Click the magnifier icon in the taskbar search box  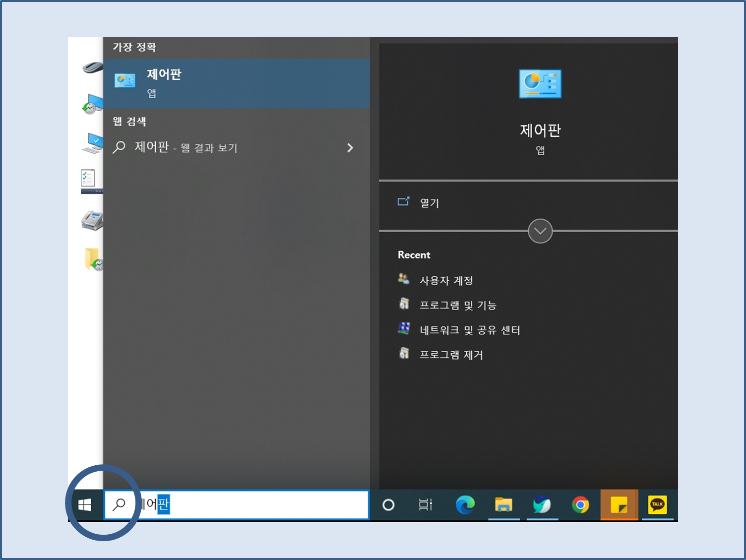point(119,505)
